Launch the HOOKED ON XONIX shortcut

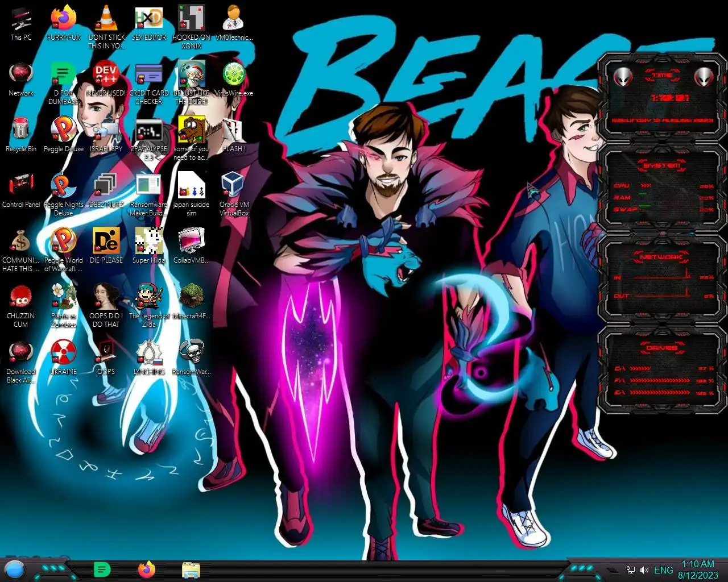(x=192, y=27)
